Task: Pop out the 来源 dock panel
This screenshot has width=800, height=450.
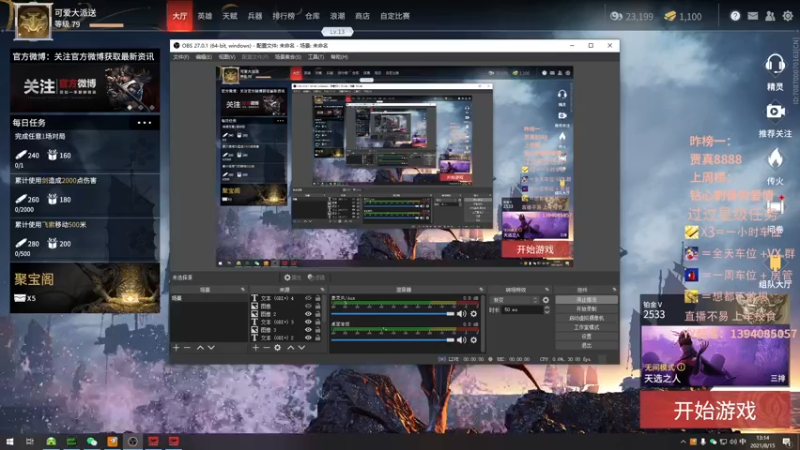Action: 322,290
